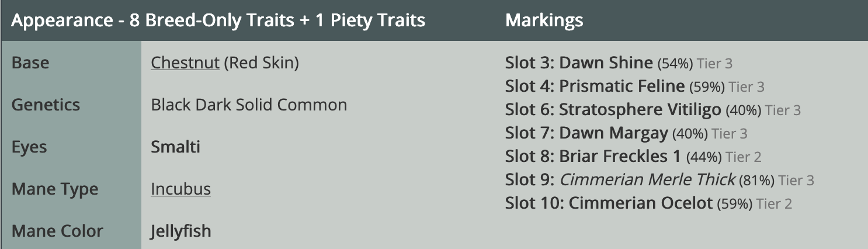This screenshot has width=868, height=249.
Task: Open the Chestnut base link
Action: coord(185,63)
